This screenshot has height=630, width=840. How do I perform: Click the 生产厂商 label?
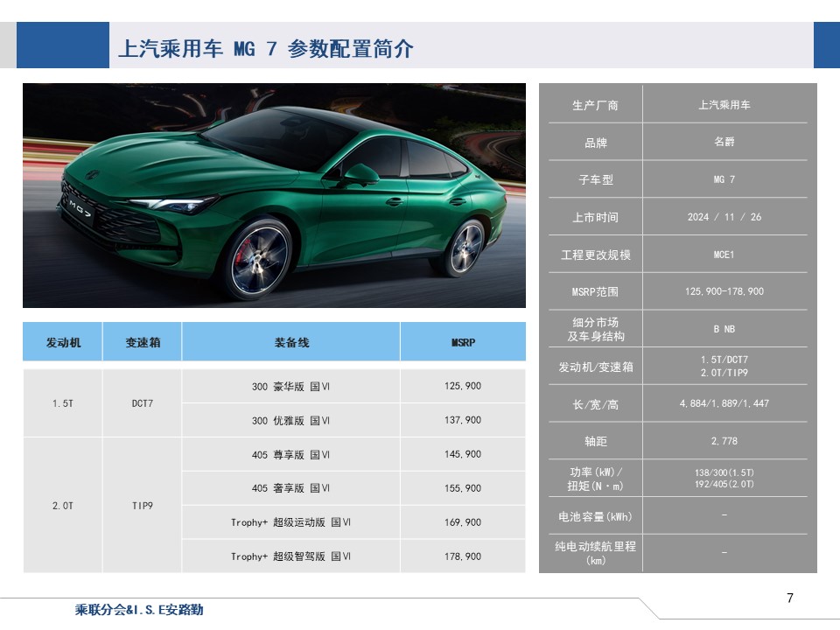595,105
